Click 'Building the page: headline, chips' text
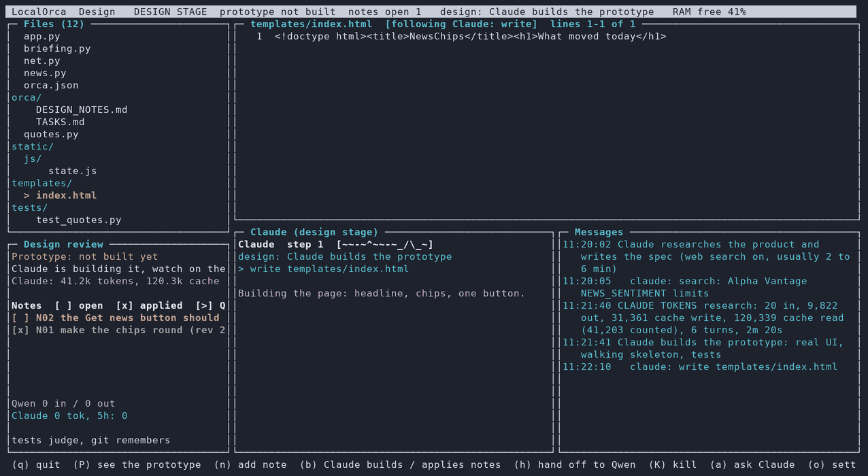The width and height of the screenshot is (868, 476). pos(382,293)
